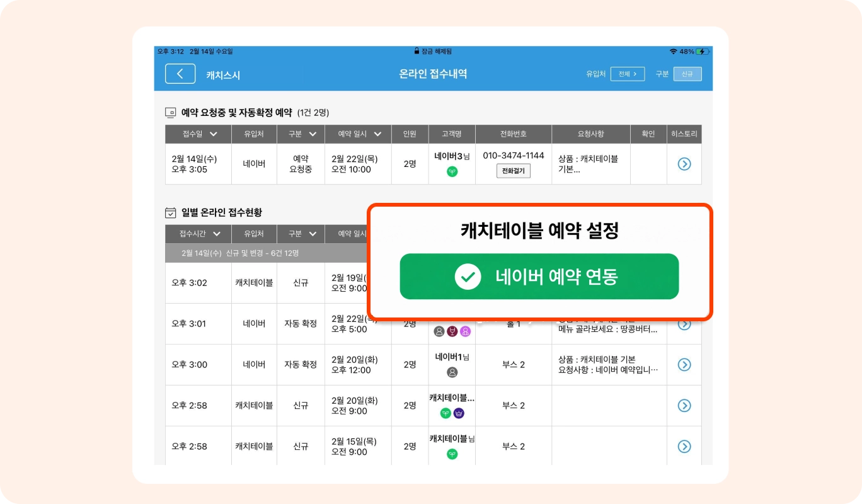This screenshot has width=862, height=504.
Task: Tap the Wi-Fi indicator in the status bar
Action: [x=673, y=51]
